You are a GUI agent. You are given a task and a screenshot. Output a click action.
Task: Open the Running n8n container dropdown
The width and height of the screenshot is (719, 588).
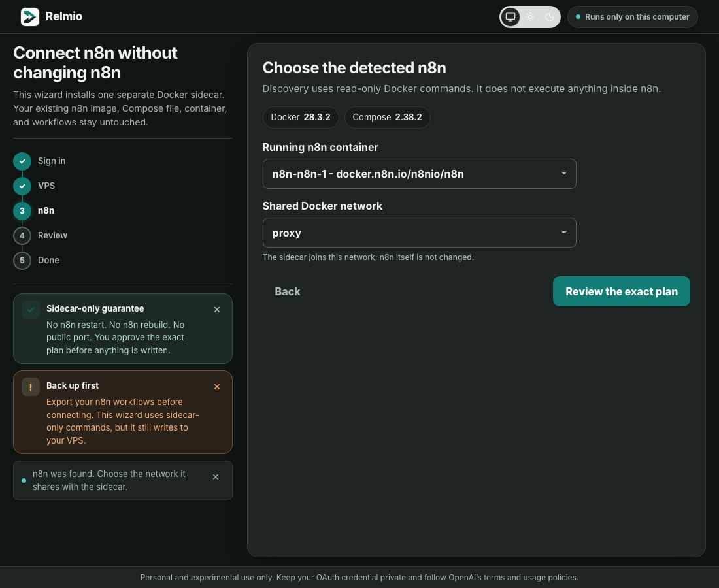tap(419, 174)
